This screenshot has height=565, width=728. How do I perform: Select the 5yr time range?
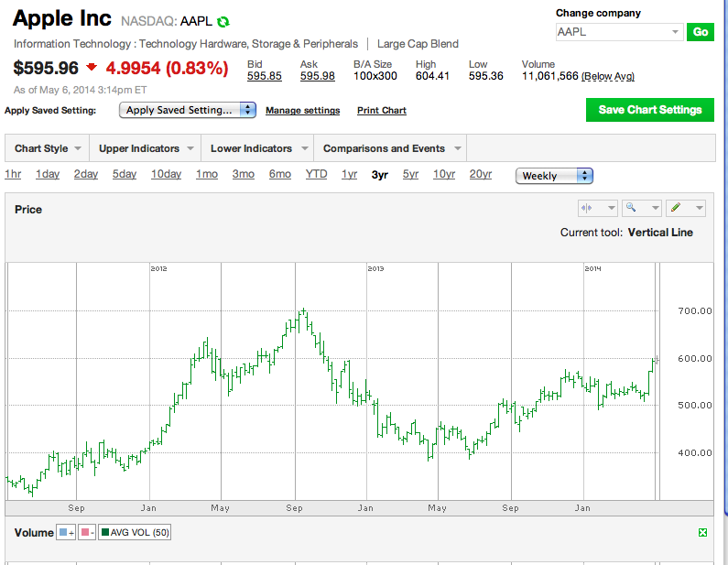click(x=410, y=174)
